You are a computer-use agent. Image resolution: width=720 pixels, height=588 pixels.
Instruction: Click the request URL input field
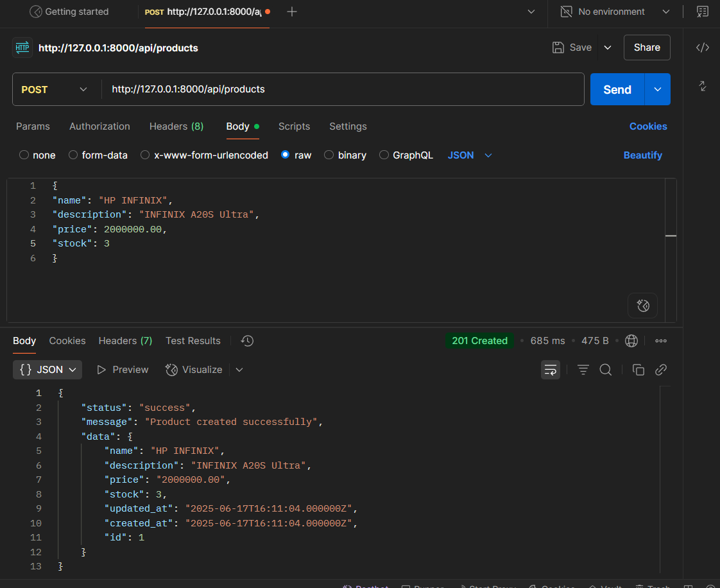[x=340, y=89]
